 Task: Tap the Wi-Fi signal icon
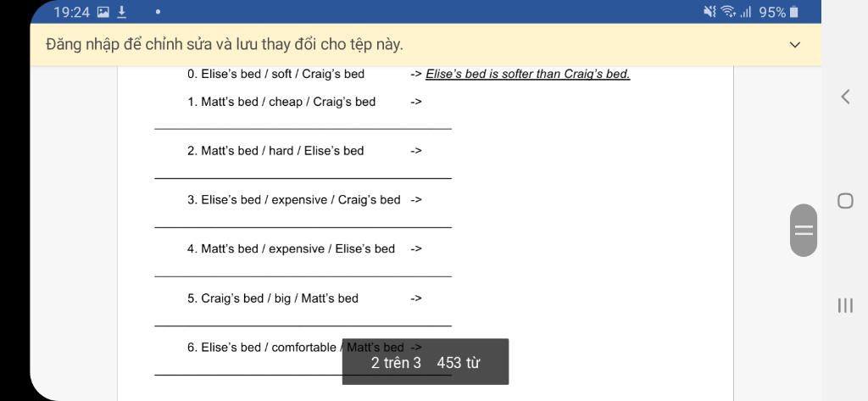[728, 12]
